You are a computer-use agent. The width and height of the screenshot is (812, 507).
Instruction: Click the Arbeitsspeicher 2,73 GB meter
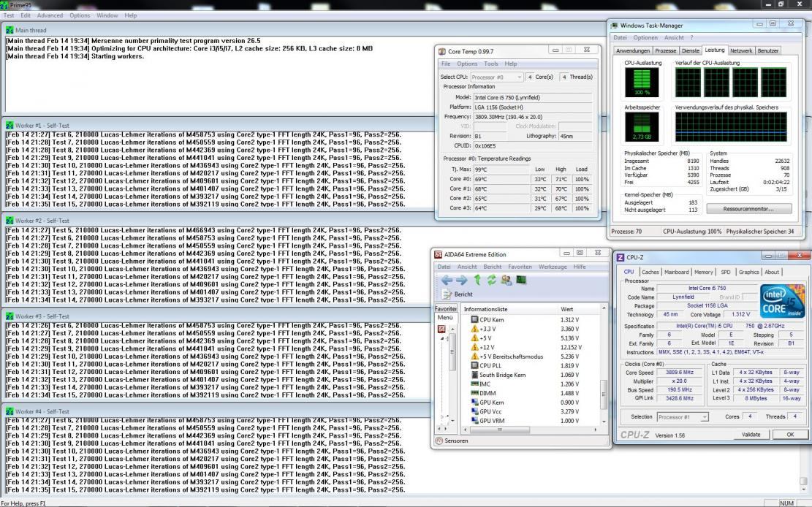(642, 127)
